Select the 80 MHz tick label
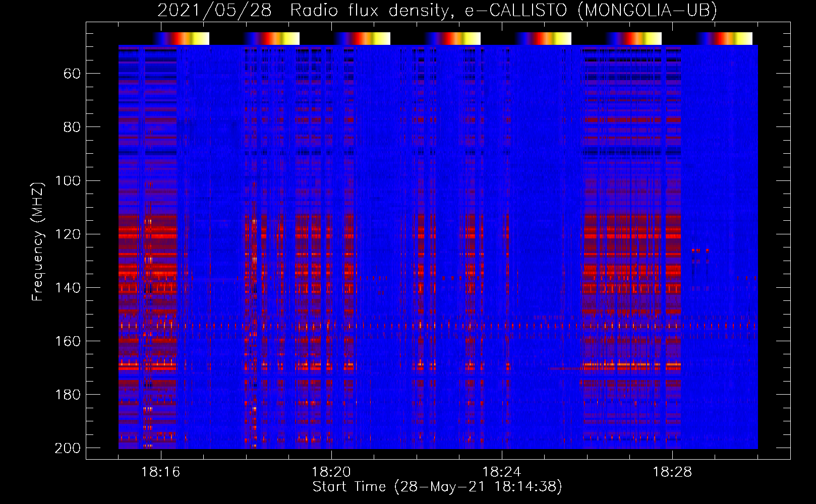 72,127
